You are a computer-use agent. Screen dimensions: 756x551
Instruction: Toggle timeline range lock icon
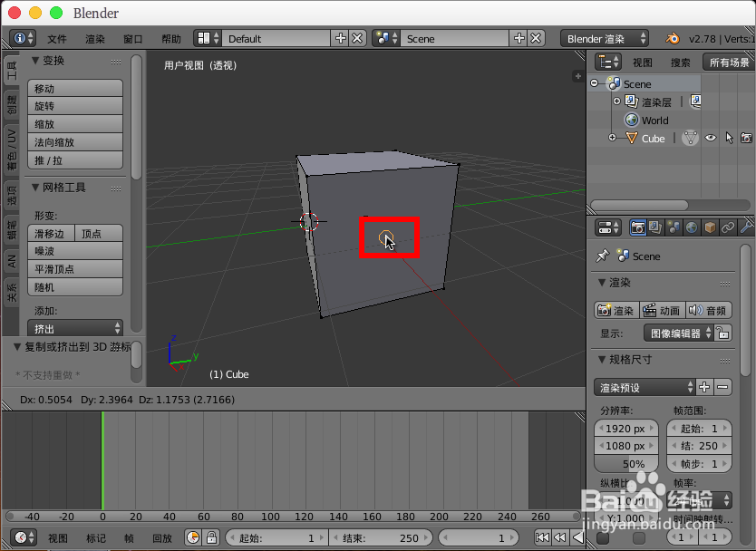tap(211, 537)
